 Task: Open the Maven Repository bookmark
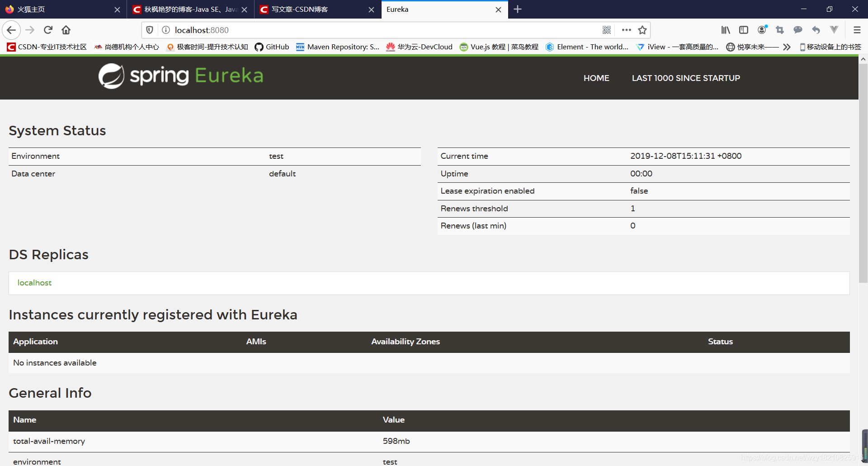click(x=338, y=47)
